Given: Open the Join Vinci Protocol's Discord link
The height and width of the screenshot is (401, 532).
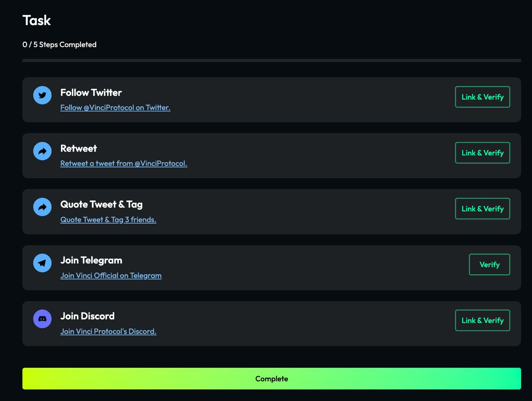Looking at the screenshot, I should tap(108, 331).
